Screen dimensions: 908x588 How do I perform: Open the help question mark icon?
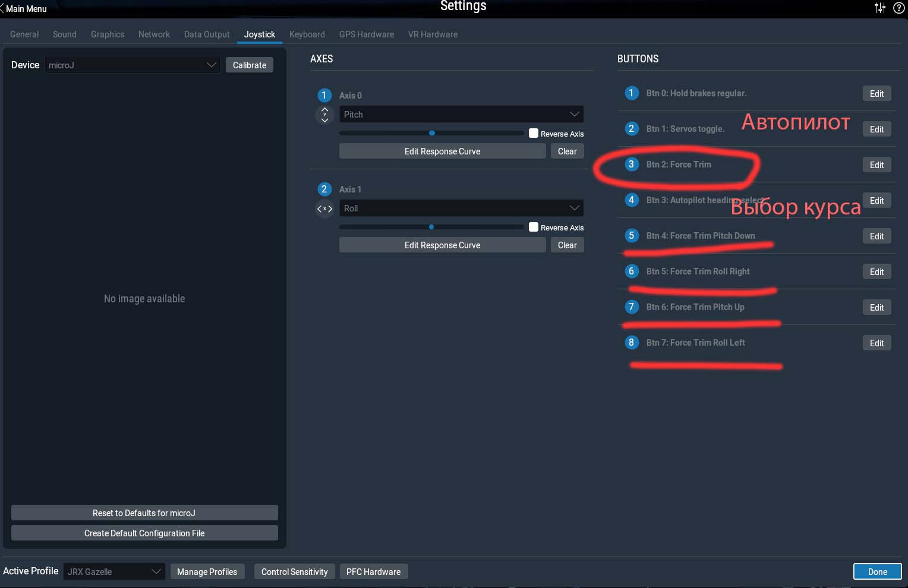pyautogui.click(x=899, y=8)
